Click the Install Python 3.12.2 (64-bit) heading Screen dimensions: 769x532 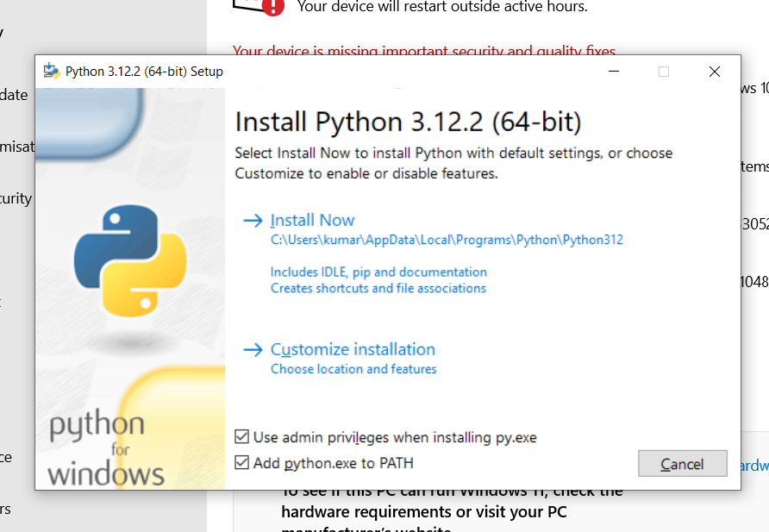point(408,122)
